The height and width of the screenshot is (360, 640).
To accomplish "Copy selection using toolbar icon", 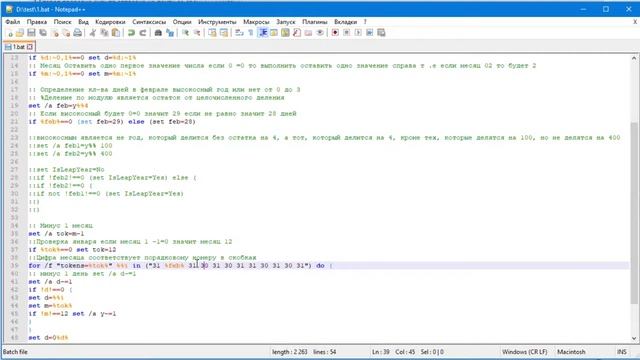I will click(104, 33).
